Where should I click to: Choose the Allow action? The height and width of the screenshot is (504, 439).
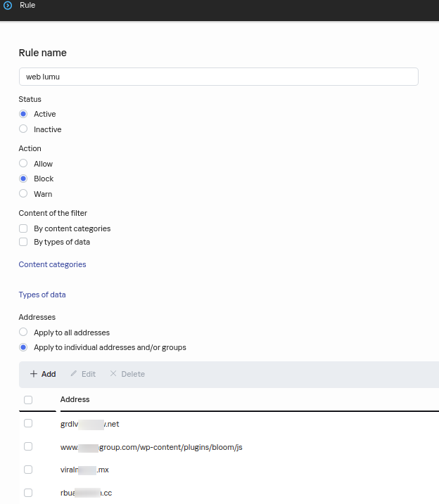pos(23,164)
